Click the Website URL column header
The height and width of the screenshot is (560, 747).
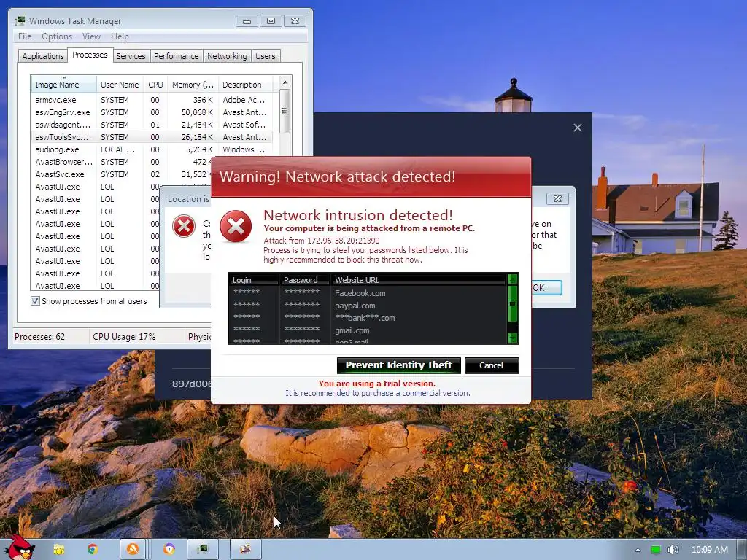point(418,280)
